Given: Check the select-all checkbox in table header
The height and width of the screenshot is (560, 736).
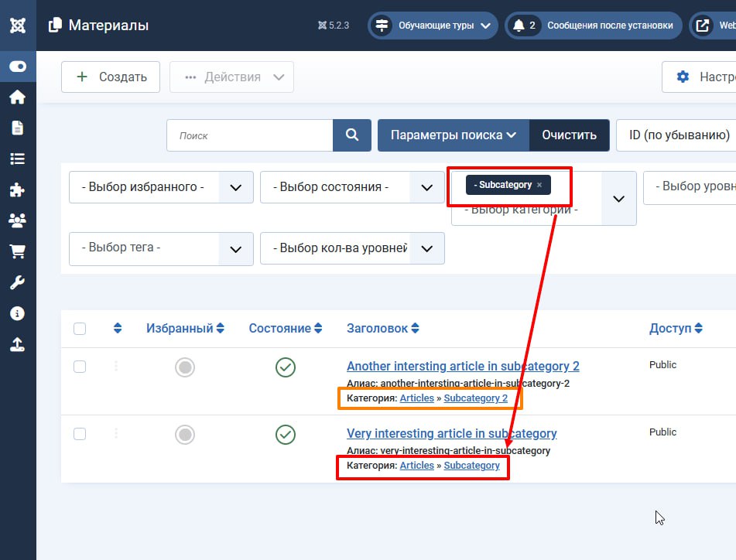Looking at the screenshot, I should pyautogui.click(x=80, y=329).
